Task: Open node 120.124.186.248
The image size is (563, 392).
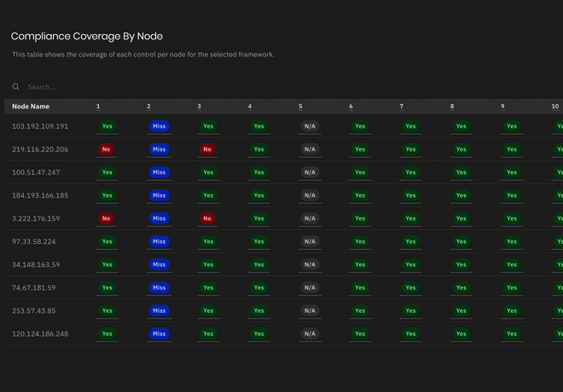Action: pyautogui.click(x=40, y=334)
